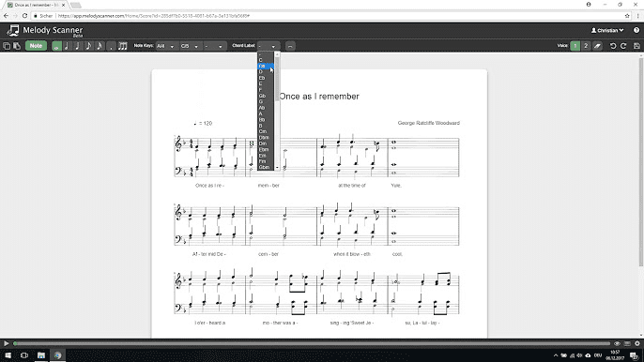The width and height of the screenshot is (644, 362).
Task: Click the playback progress bar
Action: (312, 343)
